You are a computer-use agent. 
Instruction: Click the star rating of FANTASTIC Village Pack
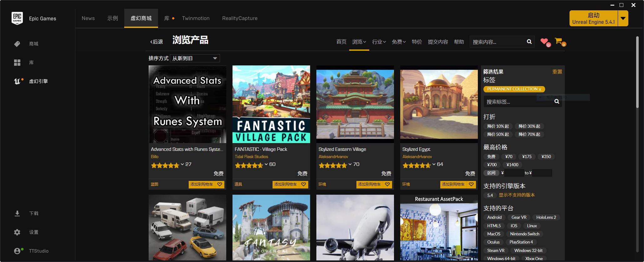[249, 165]
